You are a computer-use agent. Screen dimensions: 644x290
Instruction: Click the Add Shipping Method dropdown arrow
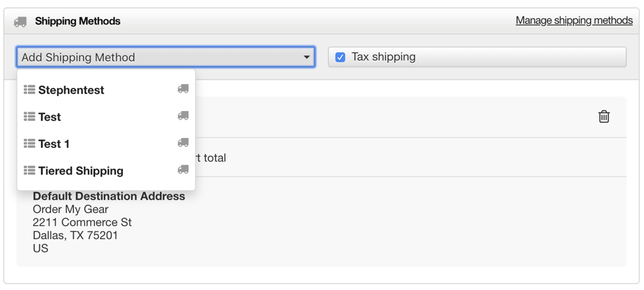tap(306, 57)
